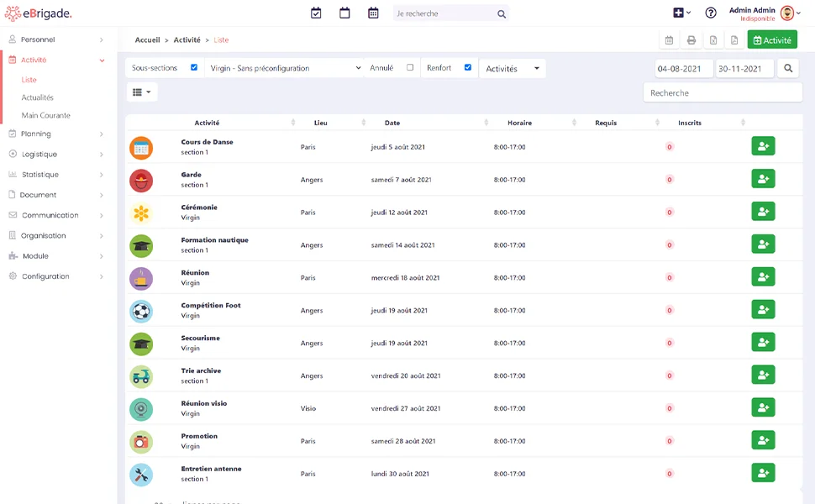Open the blank calendar icon in top bar
The width and height of the screenshot is (815, 504).
(344, 13)
